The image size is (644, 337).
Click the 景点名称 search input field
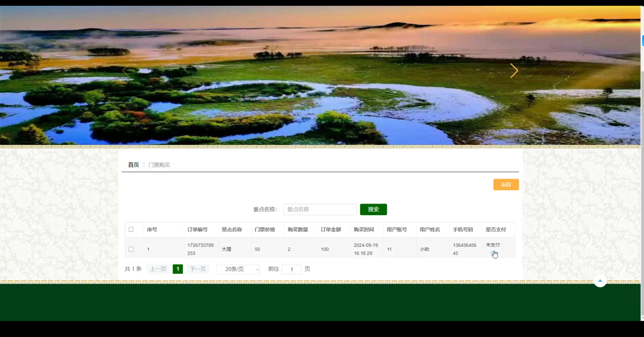tap(320, 209)
